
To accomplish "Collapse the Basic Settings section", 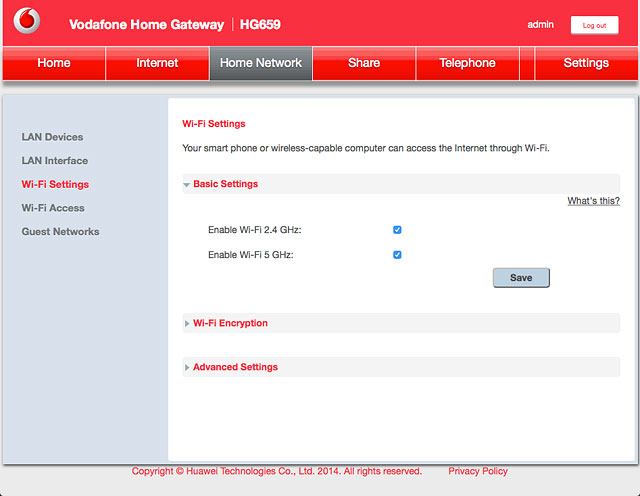I will 401,184.
